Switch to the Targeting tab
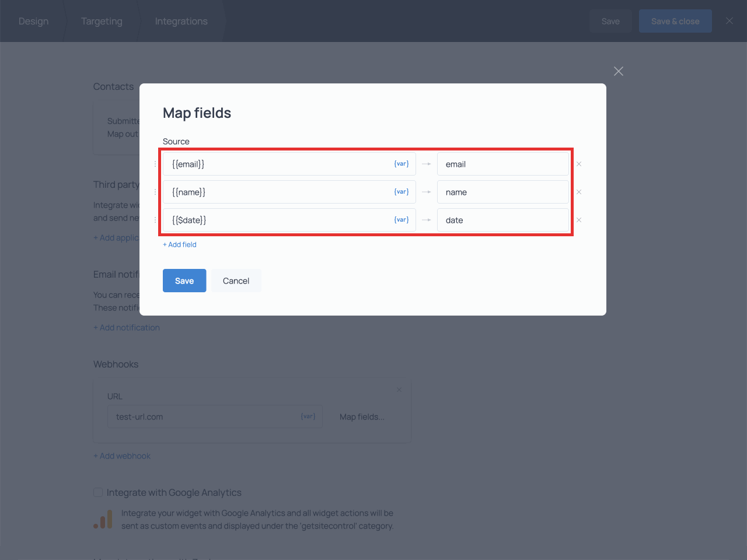The height and width of the screenshot is (560, 747). (x=102, y=21)
